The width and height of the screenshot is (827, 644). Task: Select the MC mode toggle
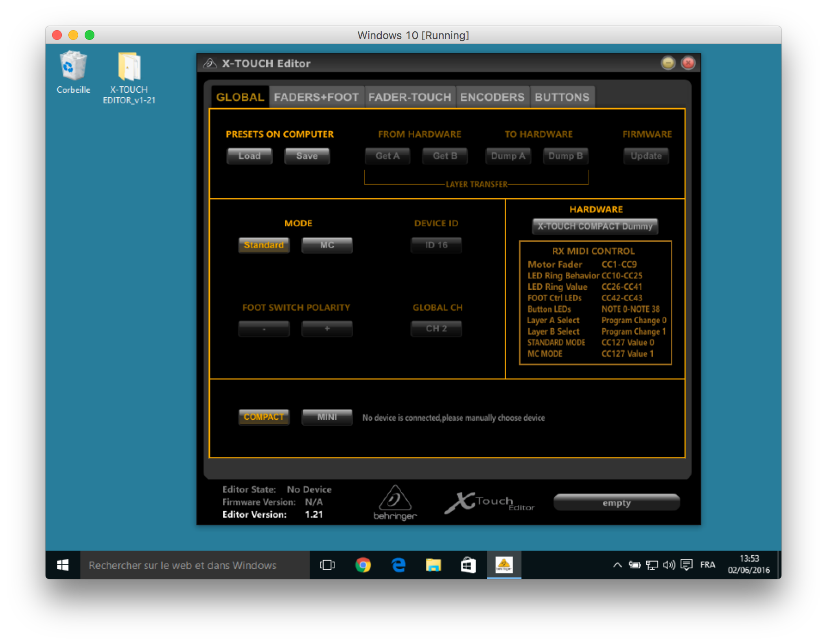tap(327, 245)
